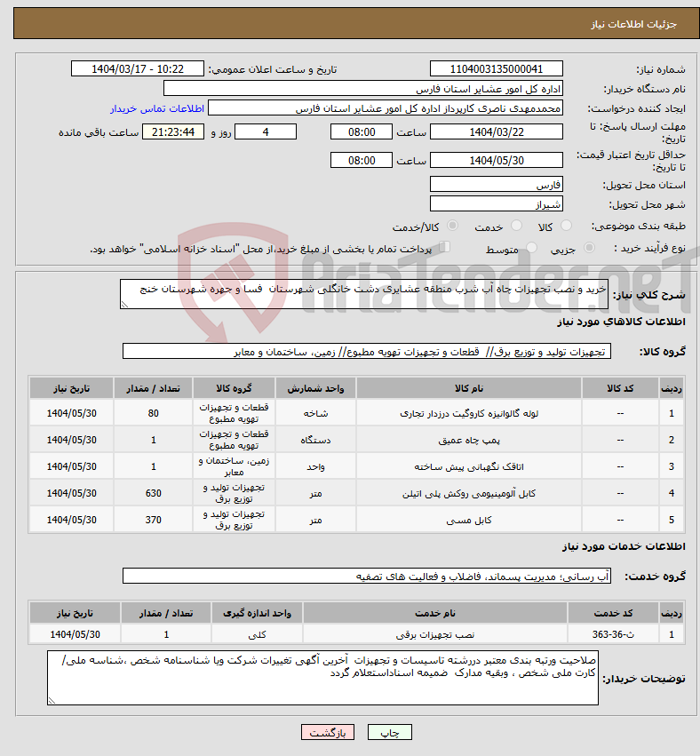Click the واحد unit cell

315,466
